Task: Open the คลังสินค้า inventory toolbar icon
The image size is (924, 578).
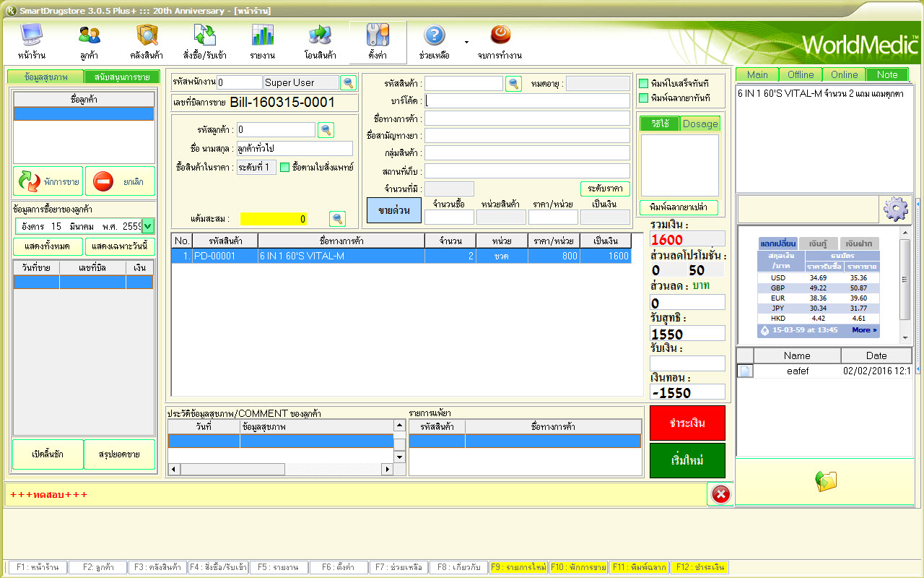Action: (x=147, y=35)
